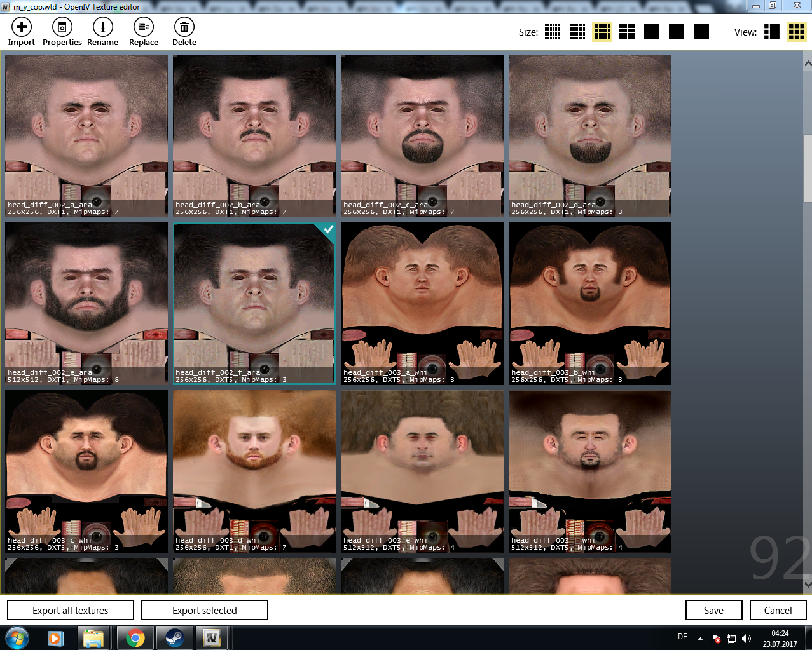Select texture head_diff_003_e_whi
Image resolution: width=812 pixels, height=650 pixels.
422,471
